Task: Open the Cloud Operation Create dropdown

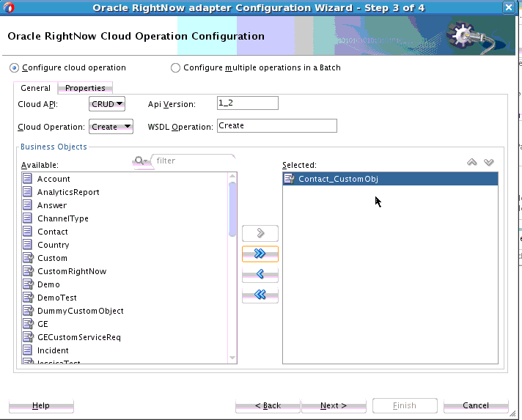Action: [111, 127]
